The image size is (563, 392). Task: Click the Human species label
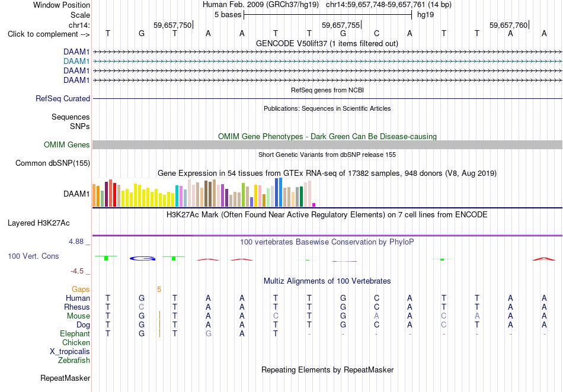[78, 298]
